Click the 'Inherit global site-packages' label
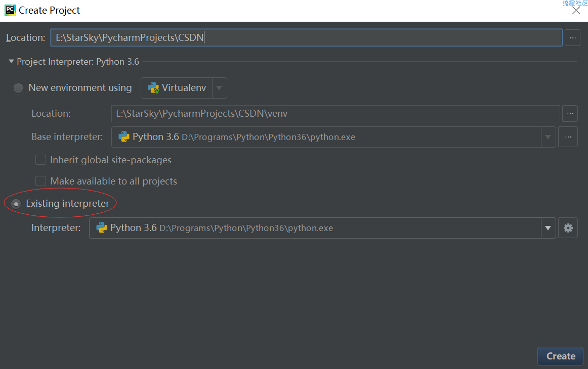The width and height of the screenshot is (588, 369). 111,160
